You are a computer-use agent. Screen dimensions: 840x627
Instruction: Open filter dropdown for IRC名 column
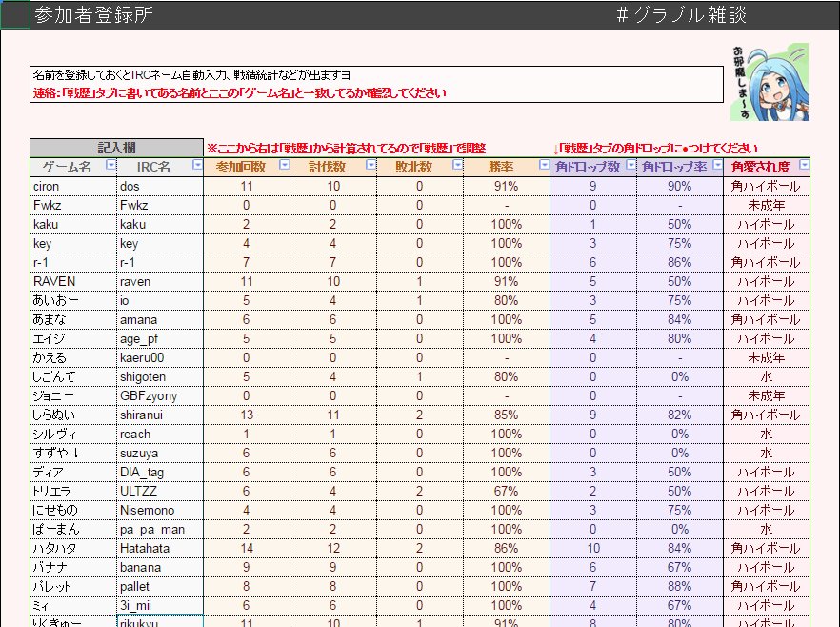coord(197,165)
